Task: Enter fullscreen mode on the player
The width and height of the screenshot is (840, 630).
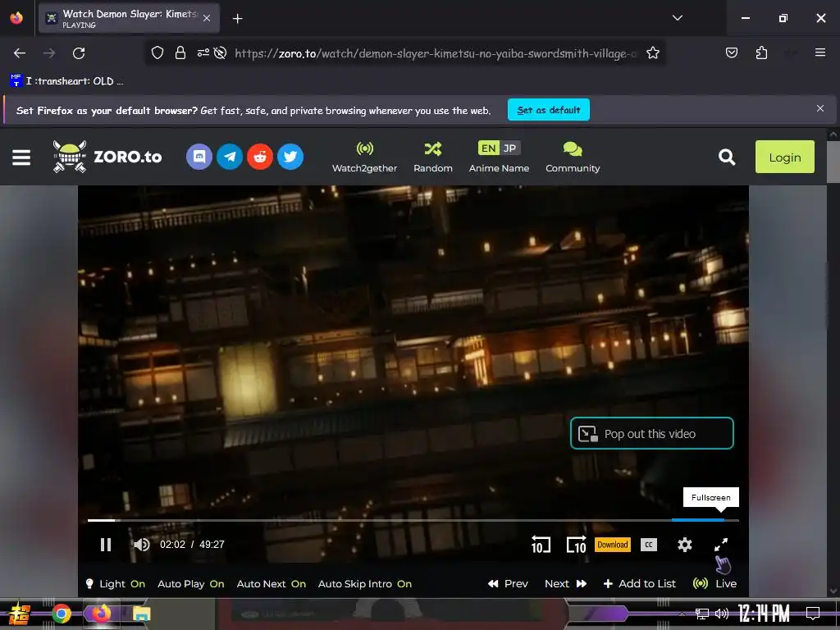Action: pos(721,545)
